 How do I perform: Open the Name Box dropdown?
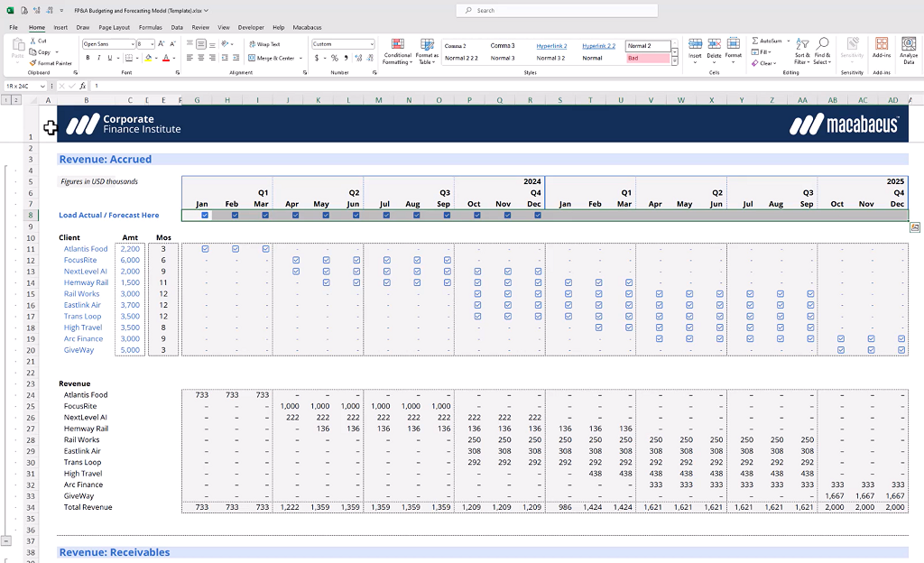[42, 86]
